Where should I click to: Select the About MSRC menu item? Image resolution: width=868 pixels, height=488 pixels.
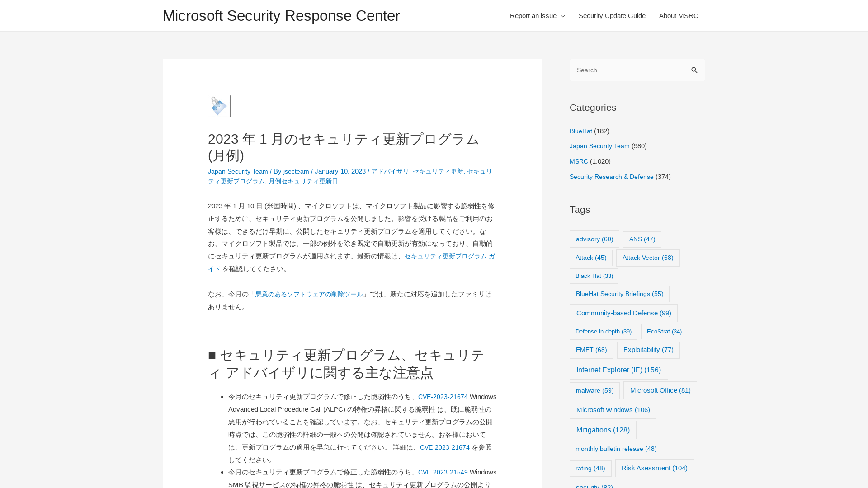tap(679, 15)
